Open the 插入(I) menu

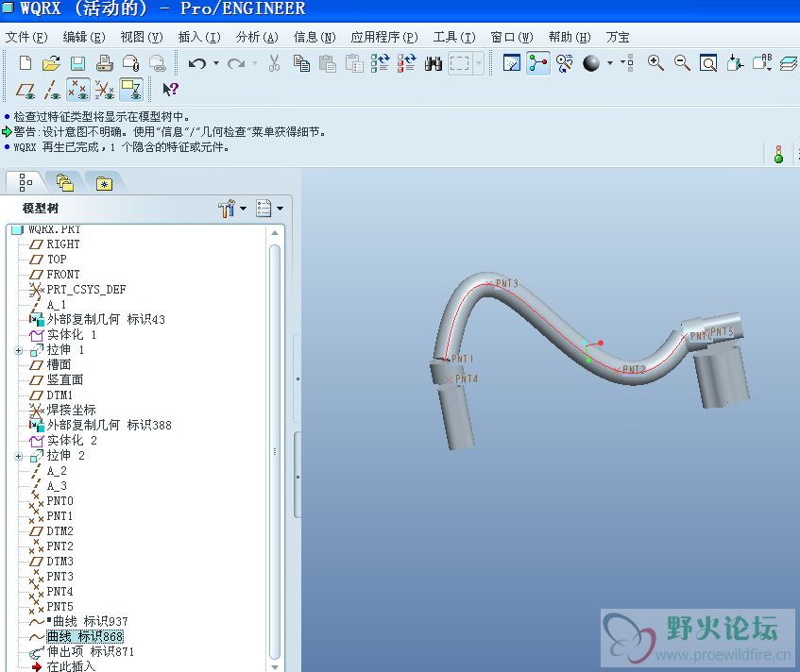click(199, 37)
